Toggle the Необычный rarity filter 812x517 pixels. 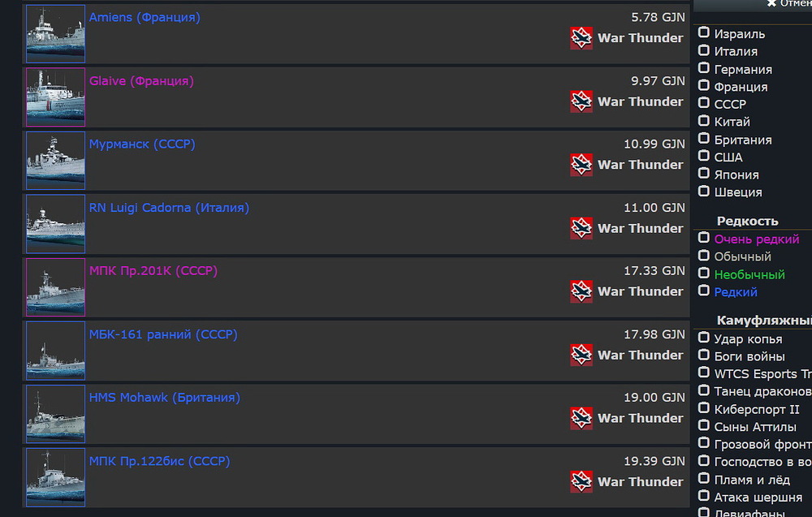click(703, 273)
